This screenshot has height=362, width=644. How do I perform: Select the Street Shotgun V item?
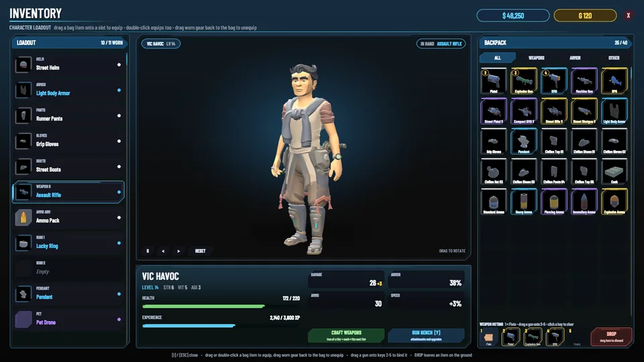pyautogui.click(x=584, y=111)
